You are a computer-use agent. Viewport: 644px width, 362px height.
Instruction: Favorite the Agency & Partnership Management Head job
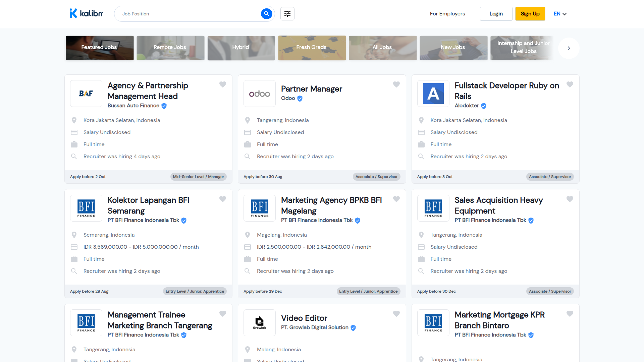pos(223,84)
